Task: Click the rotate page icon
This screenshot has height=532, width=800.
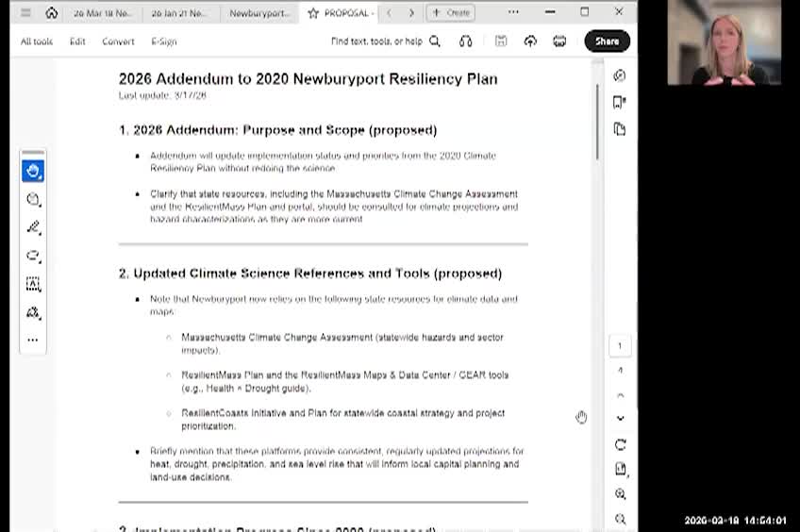Action: tap(621, 445)
